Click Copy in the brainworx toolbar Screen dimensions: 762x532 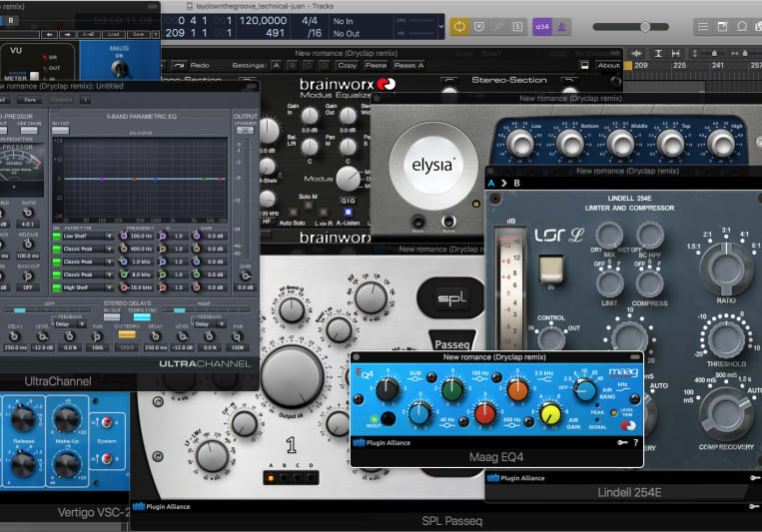(x=347, y=65)
